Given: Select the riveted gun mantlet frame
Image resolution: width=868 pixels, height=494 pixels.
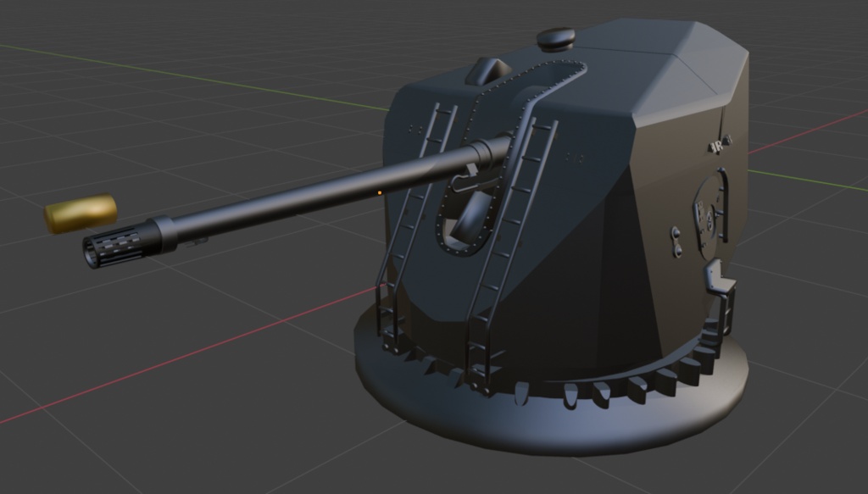Looking at the screenshot, I should point(512,160).
